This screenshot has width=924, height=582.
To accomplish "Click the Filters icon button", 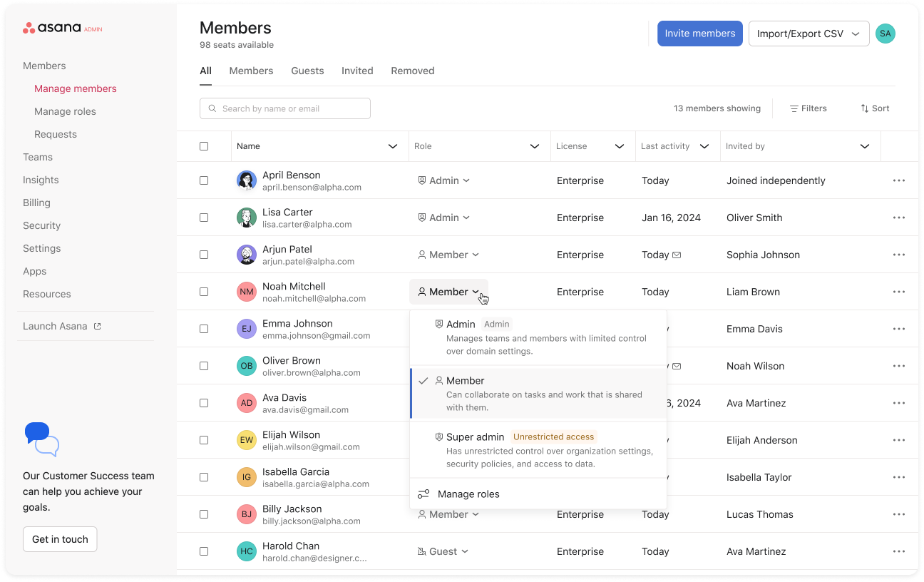I will point(808,108).
